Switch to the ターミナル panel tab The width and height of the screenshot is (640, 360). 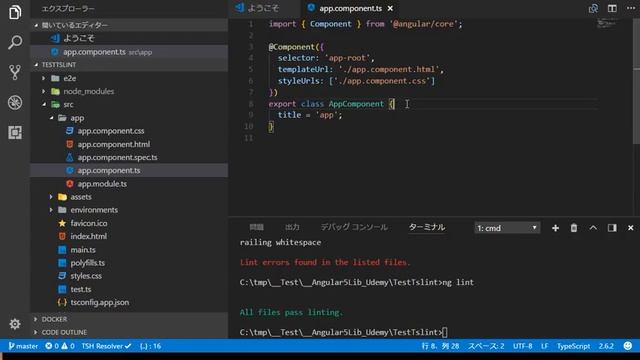point(427,227)
